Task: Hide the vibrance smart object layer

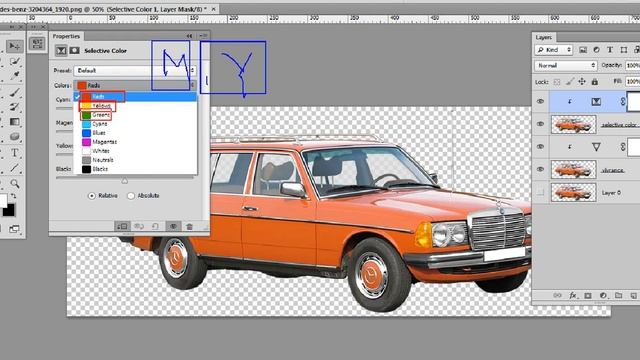Action: click(540, 169)
